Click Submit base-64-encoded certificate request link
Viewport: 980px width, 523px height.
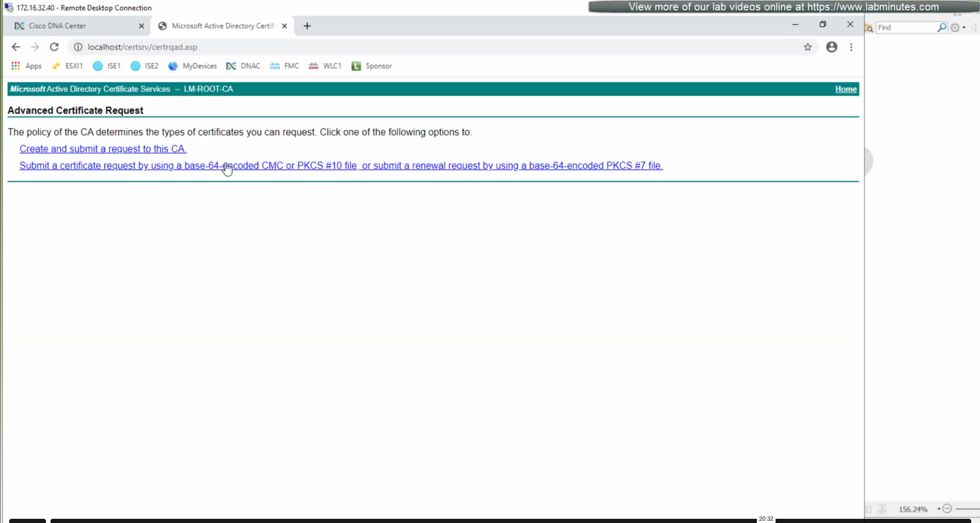tap(341, 165)
